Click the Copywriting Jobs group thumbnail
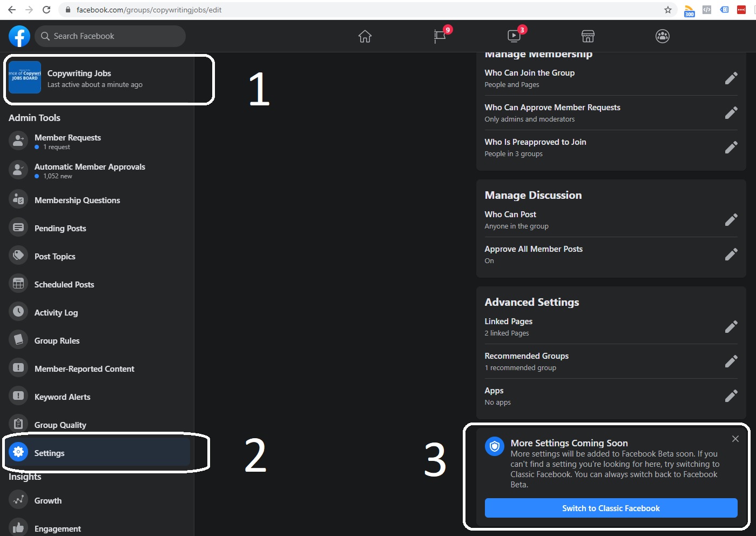Viewport: 756px width, 536px height. 25,77
